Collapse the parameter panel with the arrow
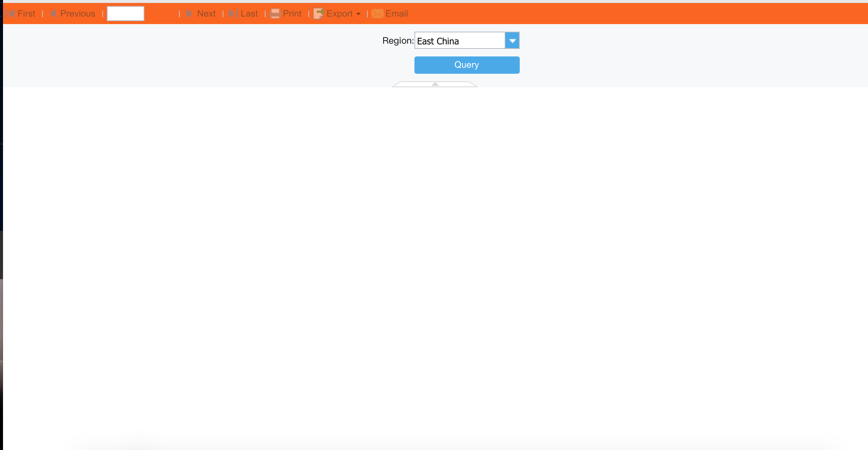Image resolution: width=868 pixels, height=450 pixels. [434, 85]
